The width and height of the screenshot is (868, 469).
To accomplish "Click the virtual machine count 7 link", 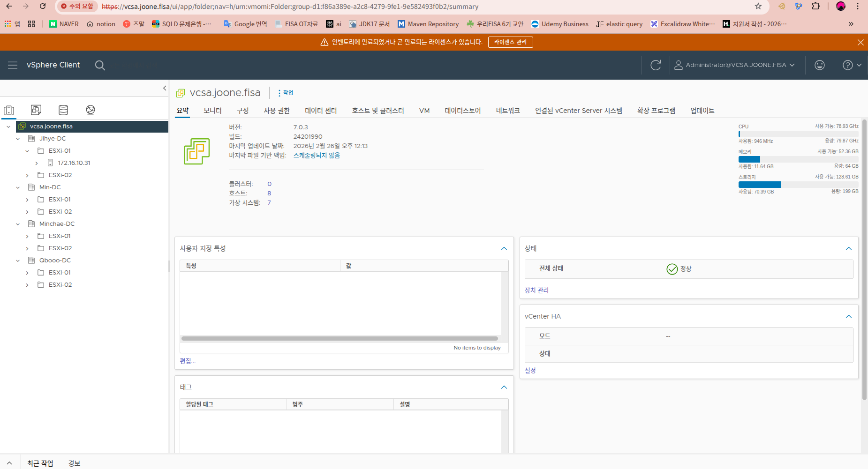I will pos(269,203).
